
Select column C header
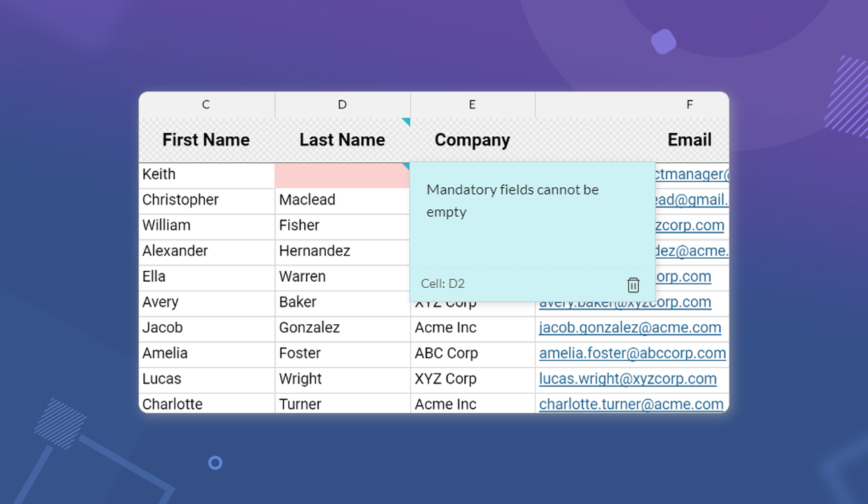click(207, 105)
